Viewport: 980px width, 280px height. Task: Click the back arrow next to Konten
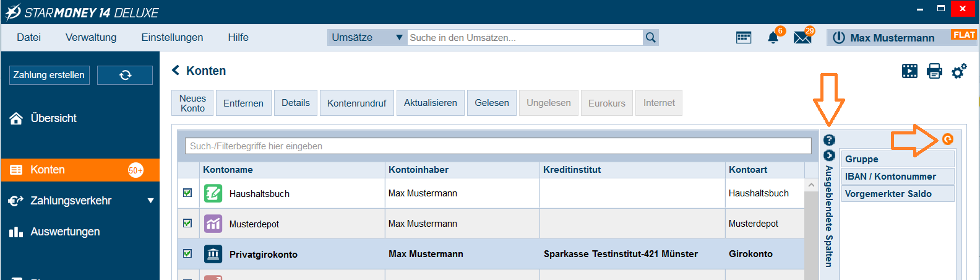[176, 71]
